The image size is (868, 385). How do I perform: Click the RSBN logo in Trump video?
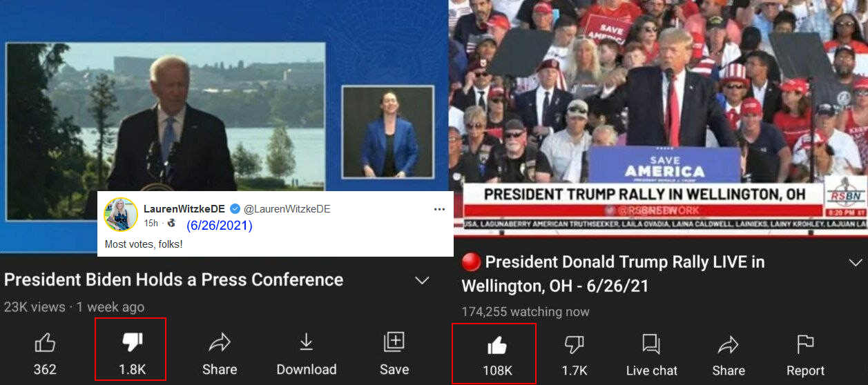(846, 192)
